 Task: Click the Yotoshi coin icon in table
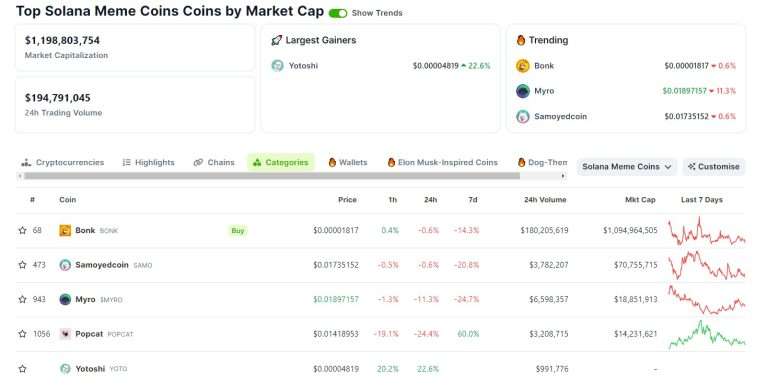(65, 369)
